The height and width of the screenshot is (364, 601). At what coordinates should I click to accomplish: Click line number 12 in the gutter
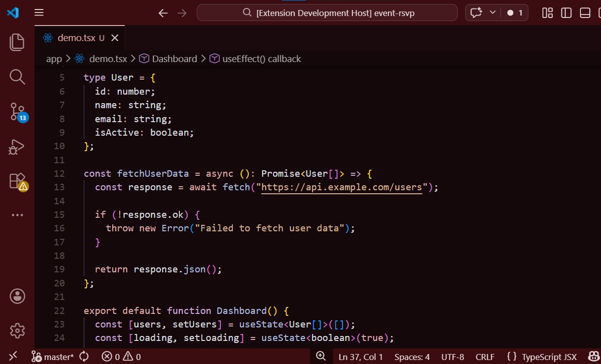pyautogui.click(x=59, y=174)
